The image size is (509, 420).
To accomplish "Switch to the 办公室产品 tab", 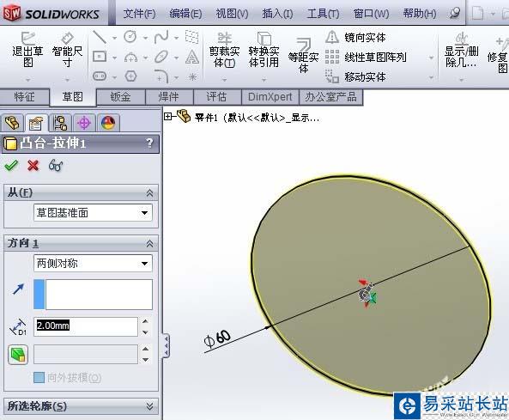I will click(x=330, y=97).
